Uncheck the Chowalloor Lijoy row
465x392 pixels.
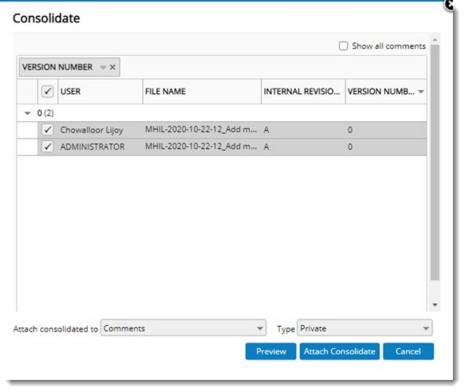(48, 130)
